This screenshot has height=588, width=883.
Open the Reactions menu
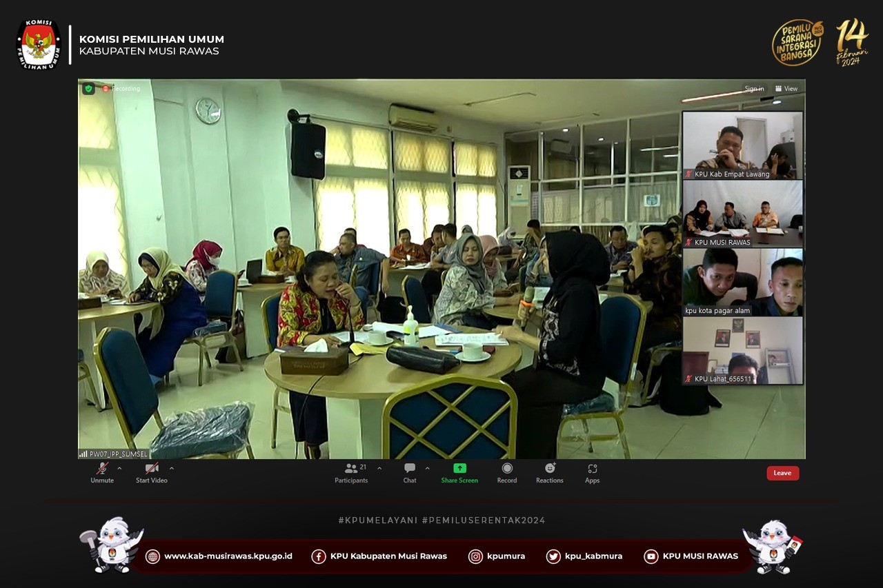point(550,469)
